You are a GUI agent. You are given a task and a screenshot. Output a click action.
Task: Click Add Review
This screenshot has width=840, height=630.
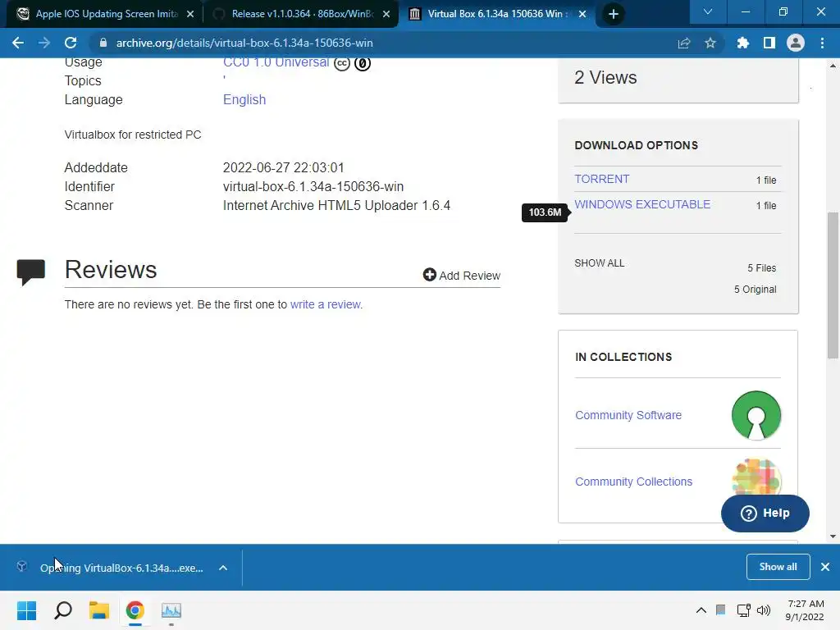point(462,276)
